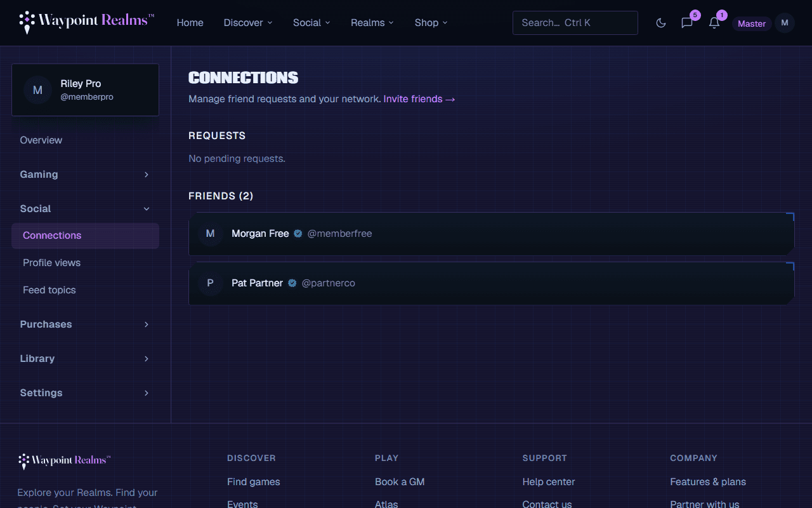812x508 pixels.
Task: Expand the Purchases sidebar section
Action: point(86,324)
